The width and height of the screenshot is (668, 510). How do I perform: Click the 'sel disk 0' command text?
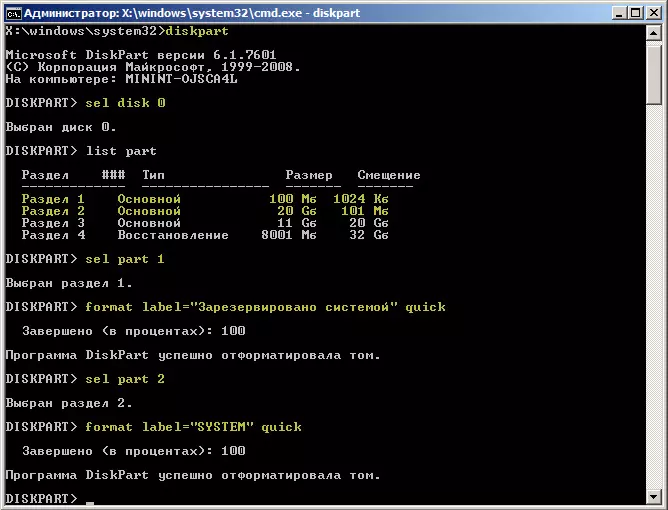click(125, 103)
